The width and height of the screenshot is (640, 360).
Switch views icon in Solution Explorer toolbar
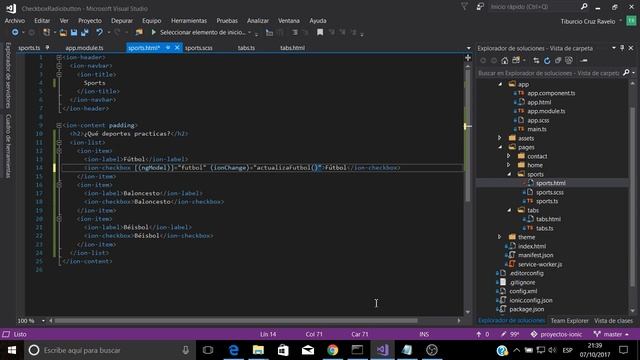(516, 60)
